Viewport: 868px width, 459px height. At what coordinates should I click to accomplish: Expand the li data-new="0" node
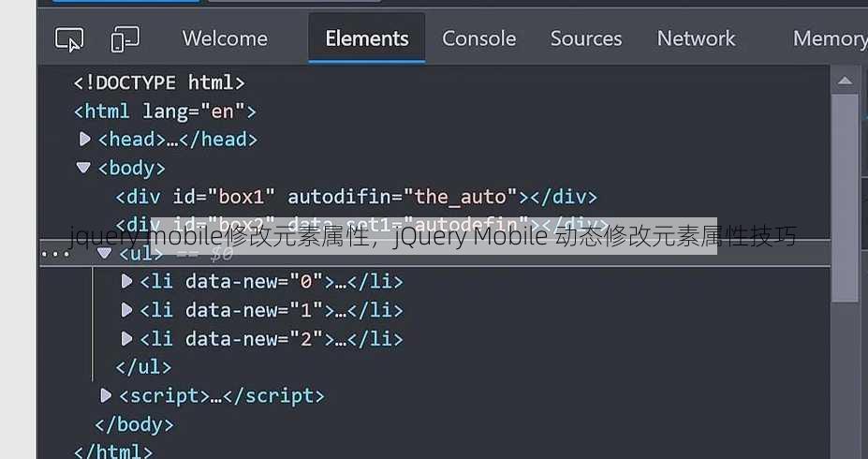[x=126, y=281]
